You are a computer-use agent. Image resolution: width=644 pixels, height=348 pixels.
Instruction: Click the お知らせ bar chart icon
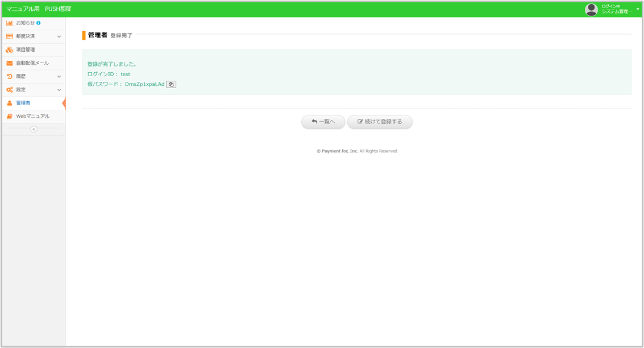(9, 23)
